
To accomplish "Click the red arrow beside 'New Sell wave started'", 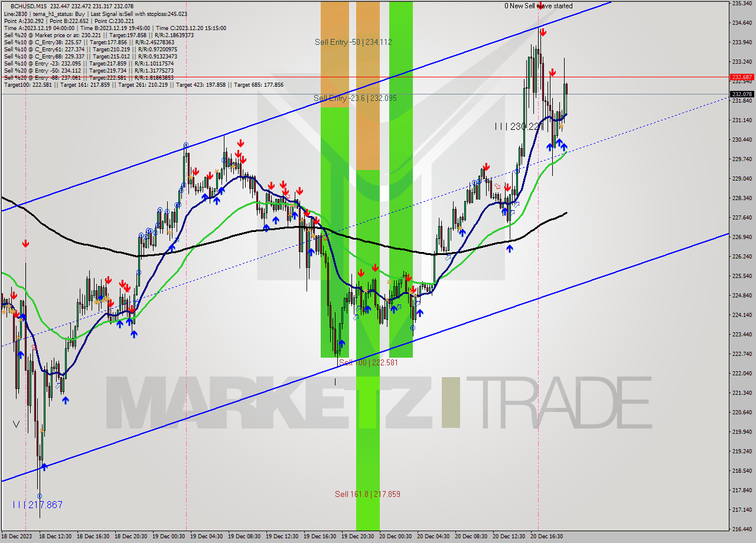I will pos(540,6).
